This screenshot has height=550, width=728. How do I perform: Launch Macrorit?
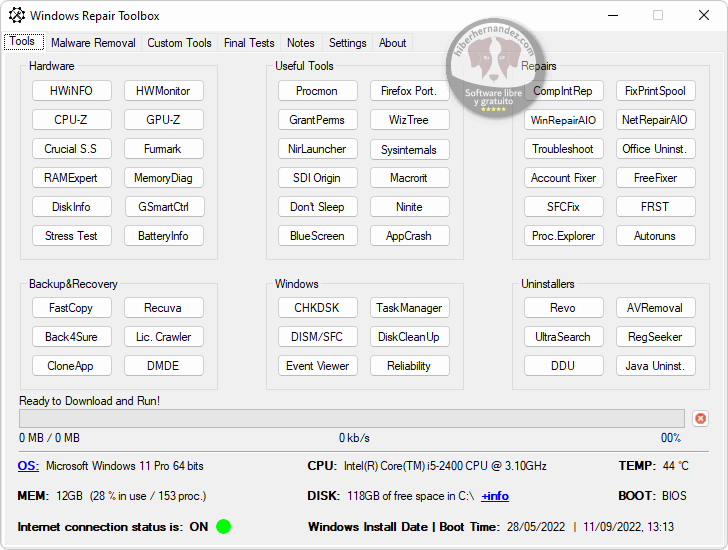point(410,178)
